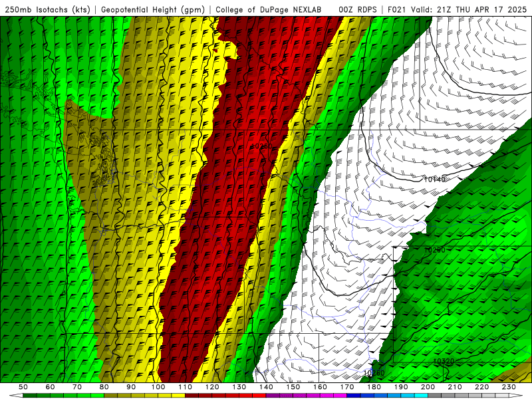This screenshot has width=532, height=399.
Task: Click the 10260 contour label inside red jet core
Action: click(261, 146)
